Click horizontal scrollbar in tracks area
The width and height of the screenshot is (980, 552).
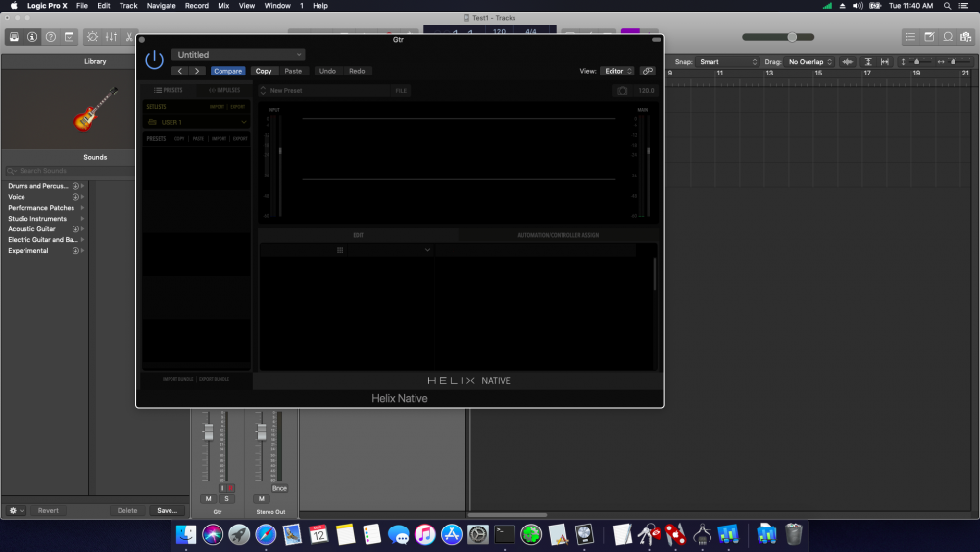coord(507,515)
